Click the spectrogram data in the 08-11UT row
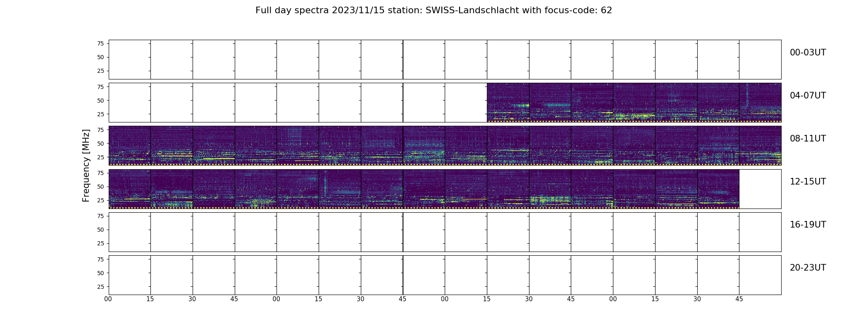 pyautogui.click(x=445, y=146)
